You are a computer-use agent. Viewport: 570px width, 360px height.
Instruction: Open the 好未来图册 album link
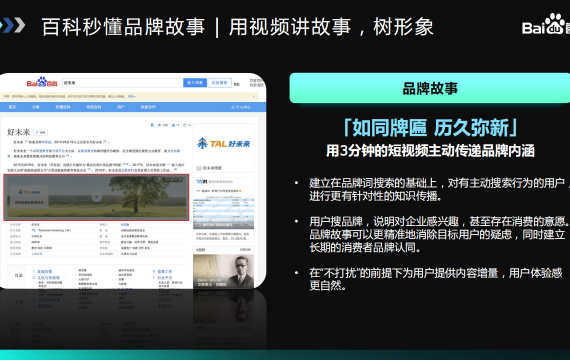point(209,168)
